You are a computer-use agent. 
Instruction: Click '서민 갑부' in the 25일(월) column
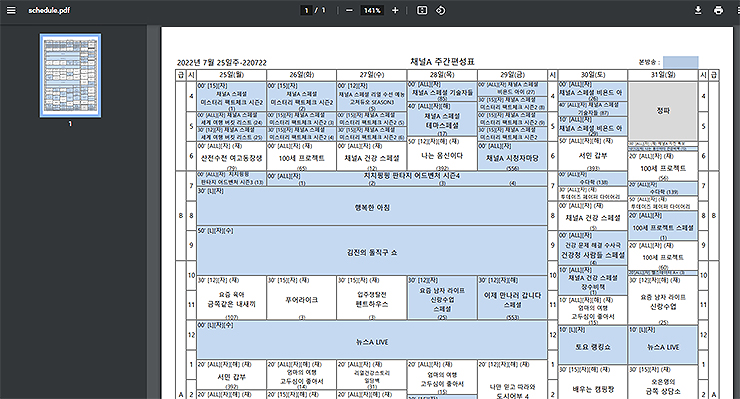(231, 375)
